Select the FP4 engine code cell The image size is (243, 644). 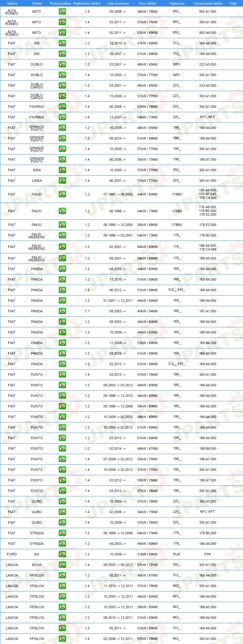pos(208,554)
